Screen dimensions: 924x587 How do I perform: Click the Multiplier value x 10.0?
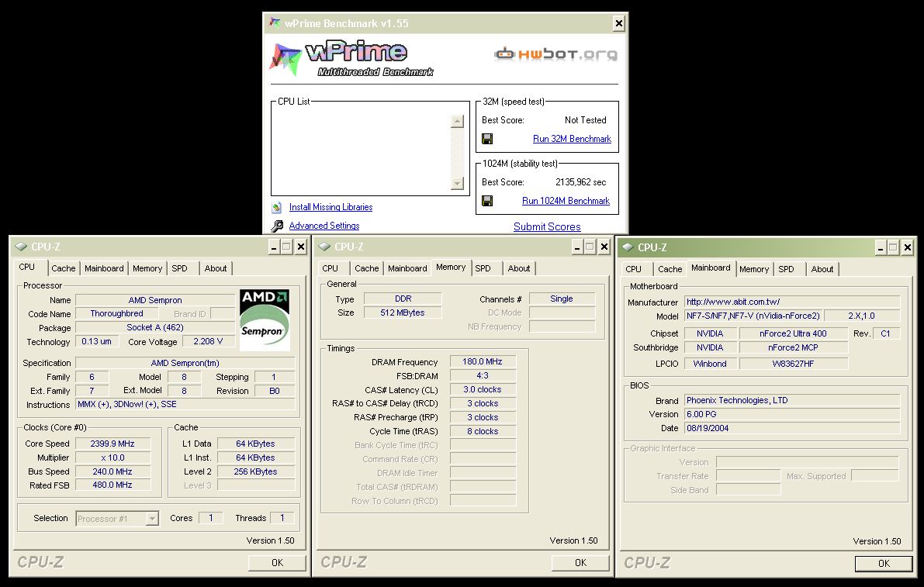(112, 458)
